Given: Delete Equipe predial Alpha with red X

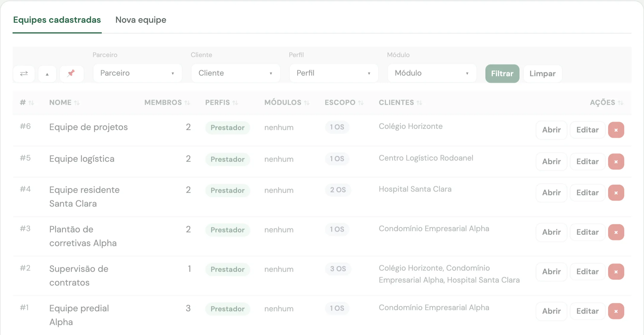Looking at the screenshot, I should pyautogui.click(x=616, y=311).
